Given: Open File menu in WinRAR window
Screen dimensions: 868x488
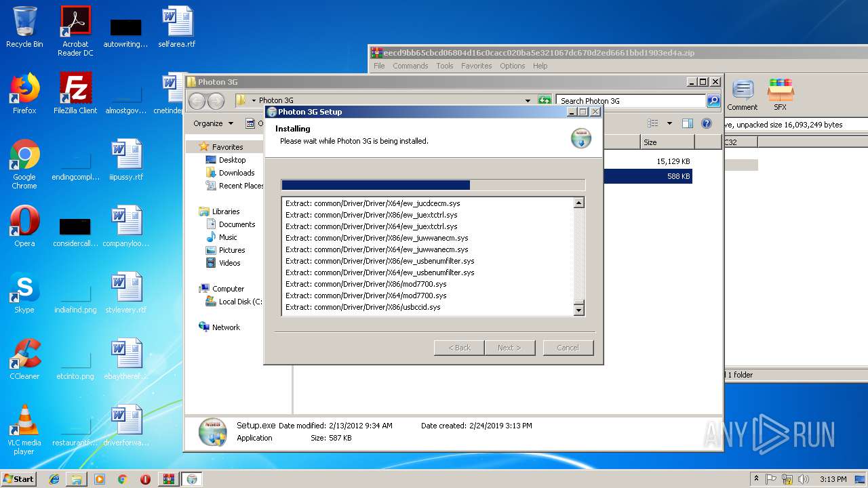Looking at the screenshot, I should tap(379, 66).
